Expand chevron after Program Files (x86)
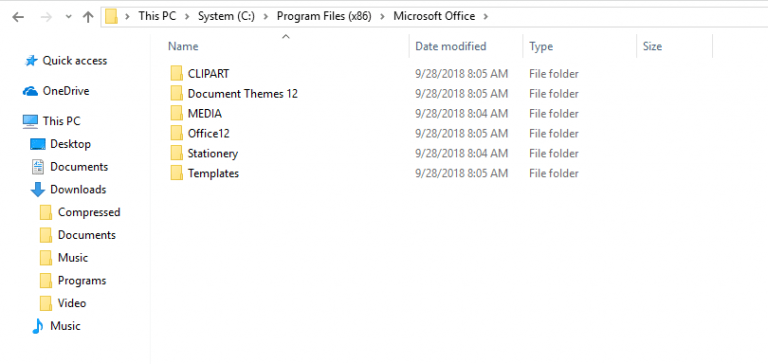Viewport: 768px width, 364px height. coord(382,17)
